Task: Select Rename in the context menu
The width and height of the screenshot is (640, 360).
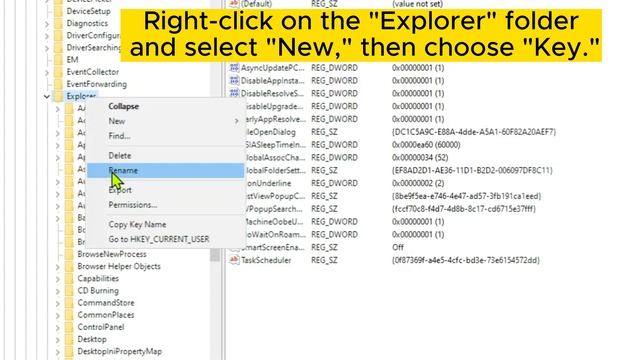Action: click(x=166, y=170)
